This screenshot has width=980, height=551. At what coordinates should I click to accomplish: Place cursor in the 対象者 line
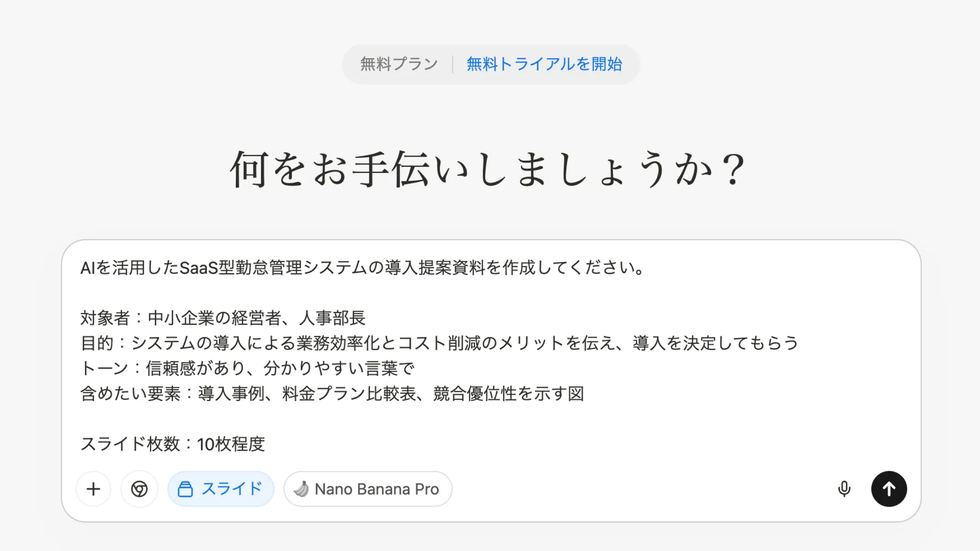point(223,318)
